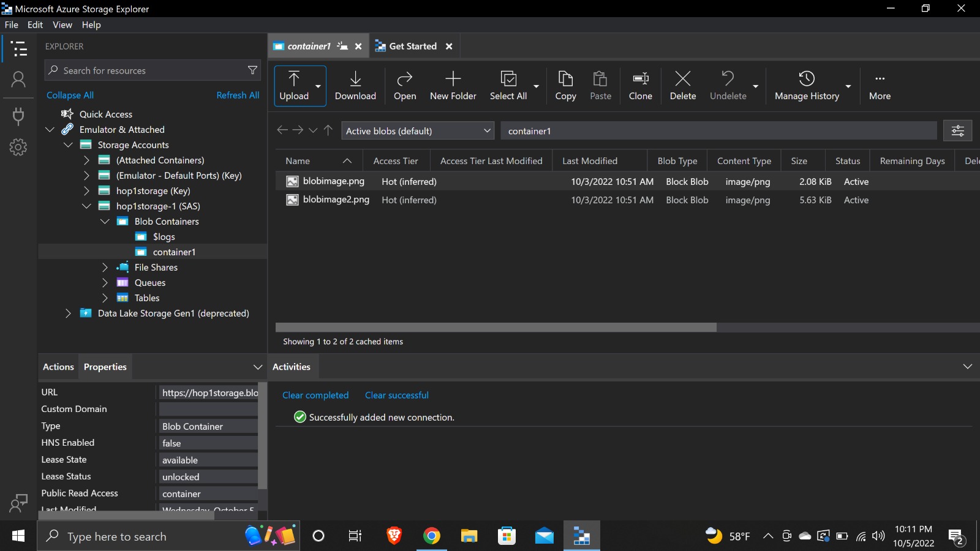980x551 pixels.
Task: Expand the File Shares tree node
Action: pos(105,267)
